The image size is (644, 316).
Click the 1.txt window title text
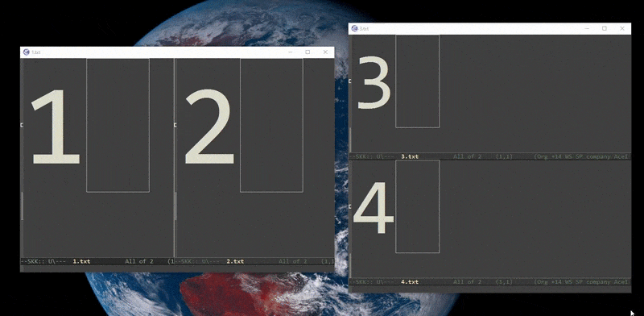(36, 52)
